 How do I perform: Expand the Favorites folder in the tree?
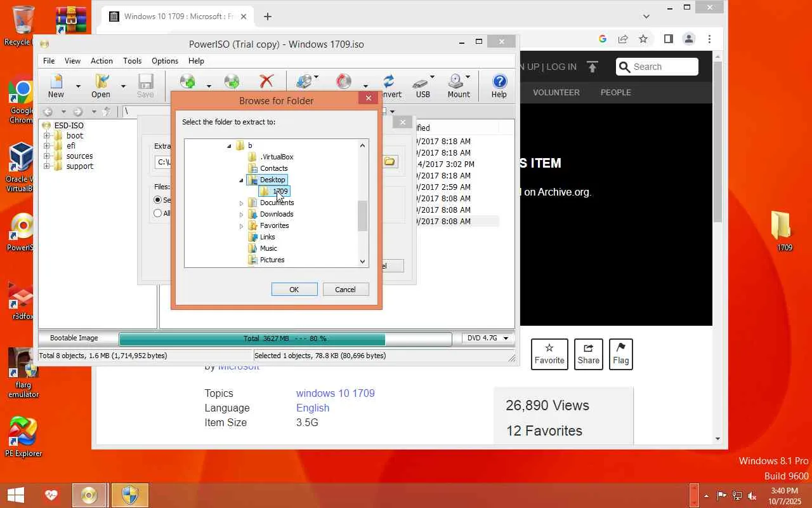coord(241,226)
